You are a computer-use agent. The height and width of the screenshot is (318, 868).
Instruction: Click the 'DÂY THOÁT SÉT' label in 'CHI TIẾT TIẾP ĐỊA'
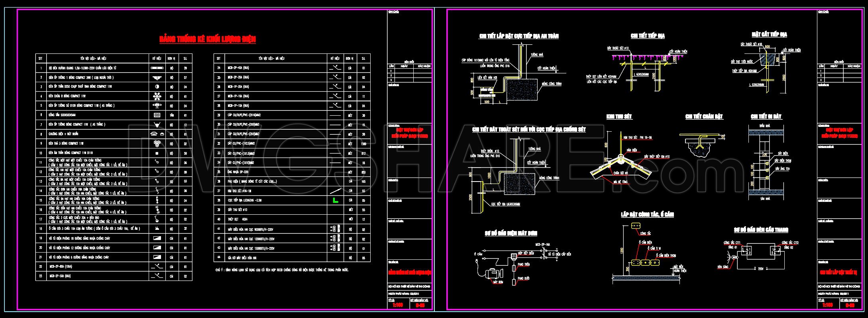tap(618, 48)
